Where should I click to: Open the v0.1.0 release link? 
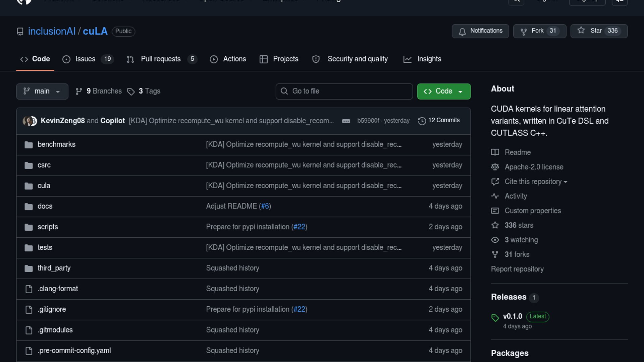512,316
